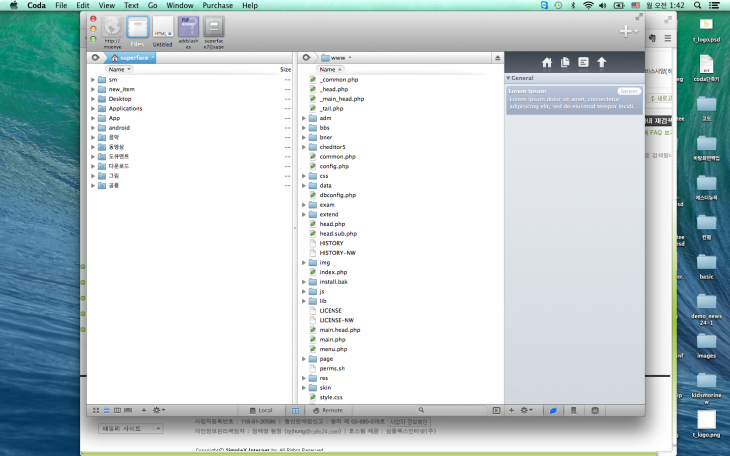This screenshot has height=456, width=730.
Task: Open the documents icon in the sidebar toolbar
Action: [565, 62]
